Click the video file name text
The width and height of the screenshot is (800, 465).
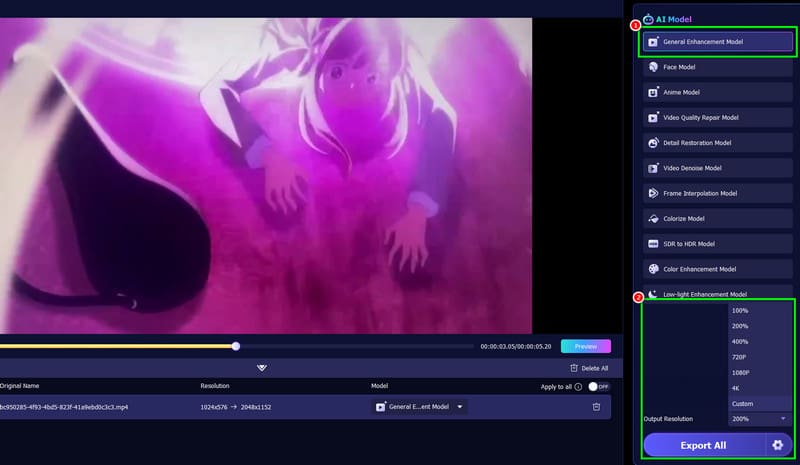(64, 407)
